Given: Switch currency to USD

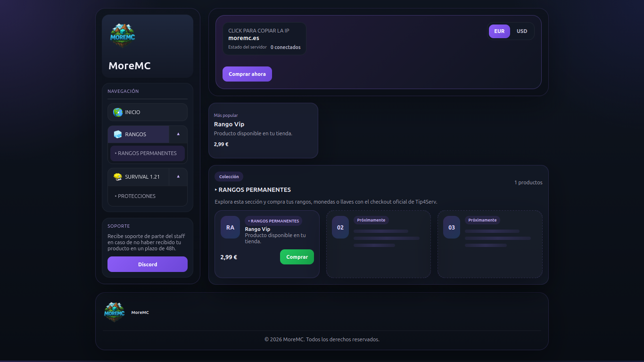Looking at the screenshot, I should (522, 31).
